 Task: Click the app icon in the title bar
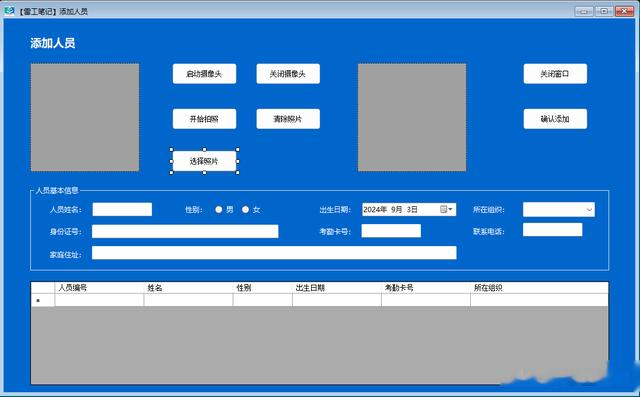click(x=9, y=11)
